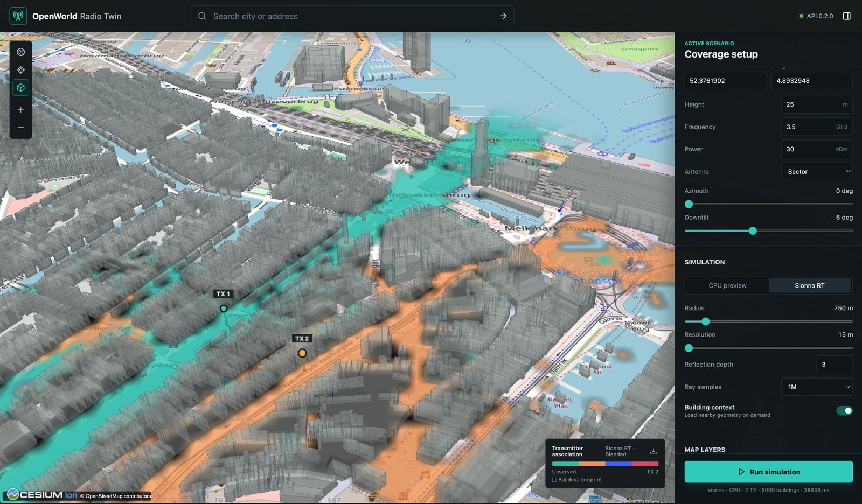Screen dimensions: 862x504
Task: Toggle the side panel layout icon
Action: click(847, 16)
